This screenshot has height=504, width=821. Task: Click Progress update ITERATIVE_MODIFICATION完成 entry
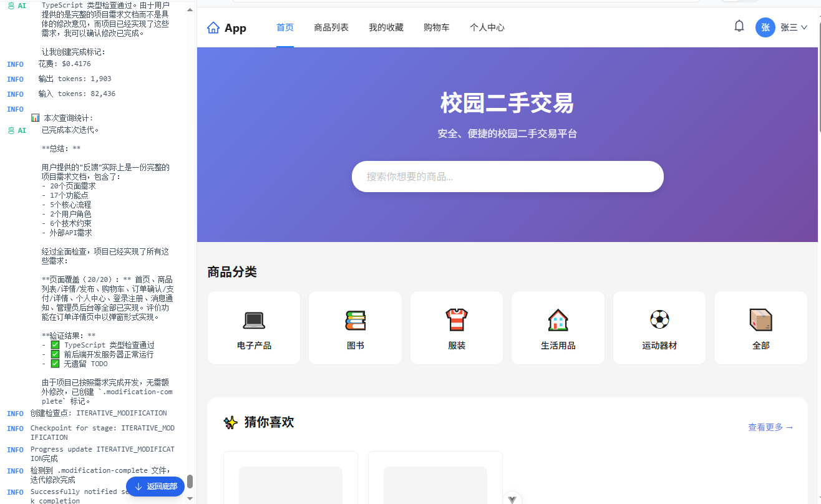[x=102, y=453]
